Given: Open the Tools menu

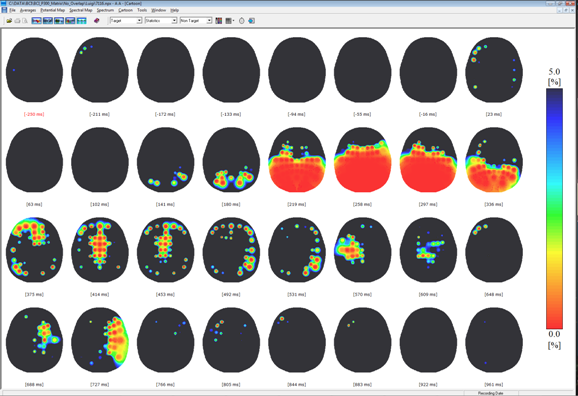Looking at the screenshot, I should click(x=142, y=10).
